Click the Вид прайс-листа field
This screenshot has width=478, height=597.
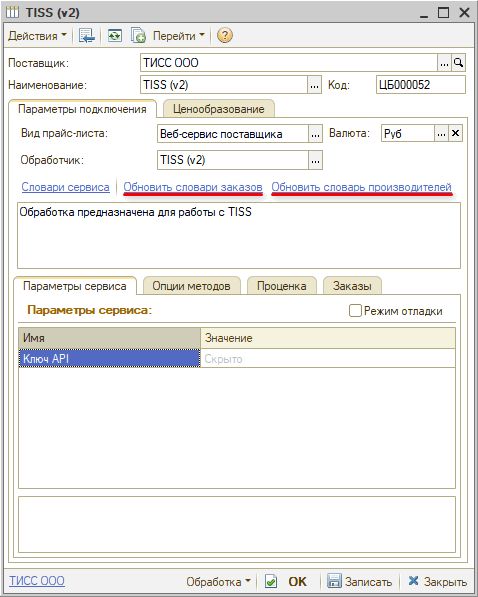pyautogui.click(x=233, y=134)
